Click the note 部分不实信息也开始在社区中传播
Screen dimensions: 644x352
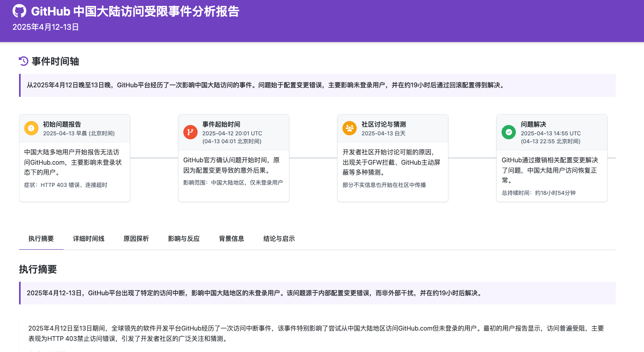tap(384, 185)
